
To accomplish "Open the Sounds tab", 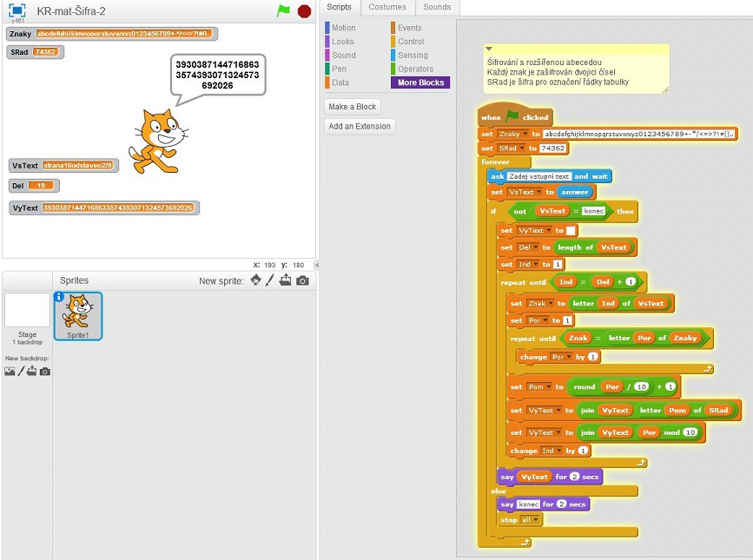I will [x=437, y=7].
